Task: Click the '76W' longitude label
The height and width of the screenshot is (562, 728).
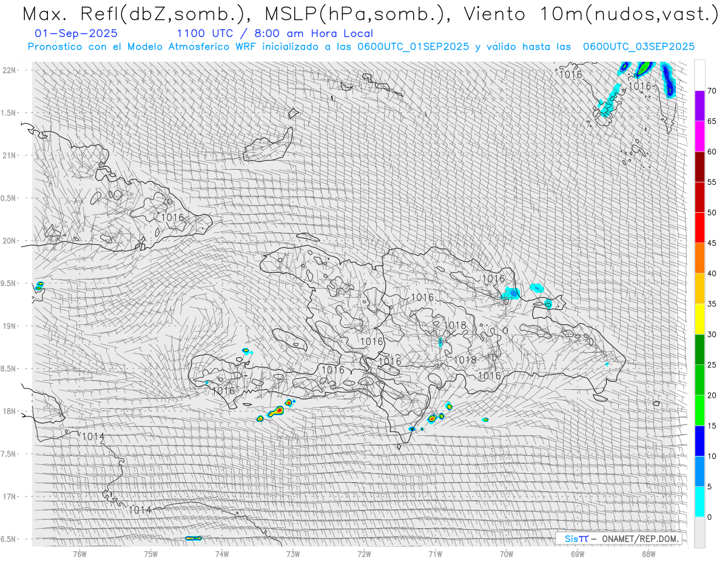Action: (79, 554)
